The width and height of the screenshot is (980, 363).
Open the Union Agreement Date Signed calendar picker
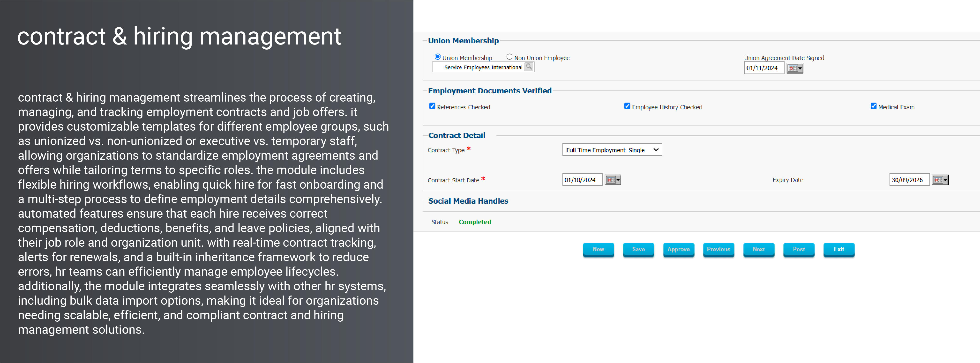795,68
